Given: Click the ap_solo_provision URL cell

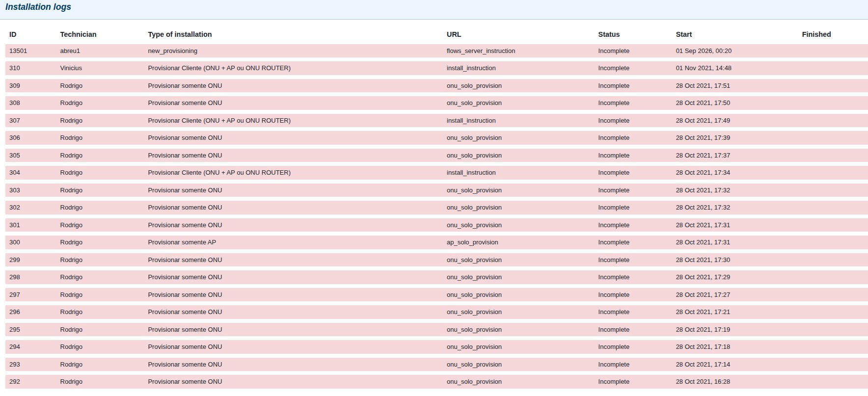Looking at the screenshot, I should [x=472, y=242].
